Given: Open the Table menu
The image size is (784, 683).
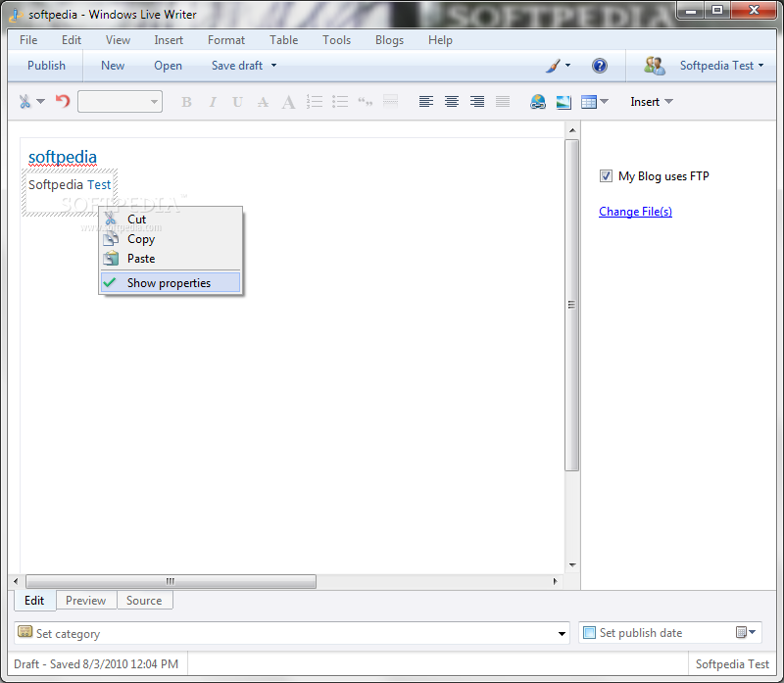Looking at the screenshot, I should tap(283, 40).
